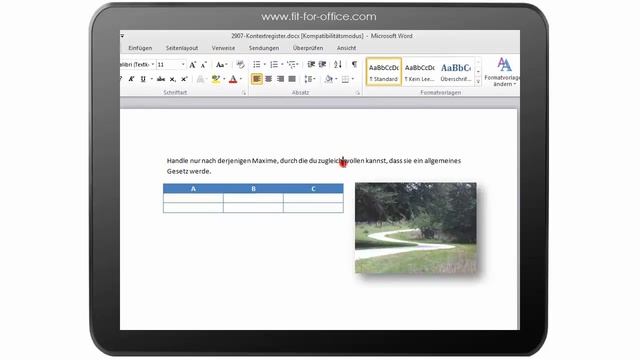Apply a bulleted list
The width and height of the screenshot is (640, 360).
257,64
